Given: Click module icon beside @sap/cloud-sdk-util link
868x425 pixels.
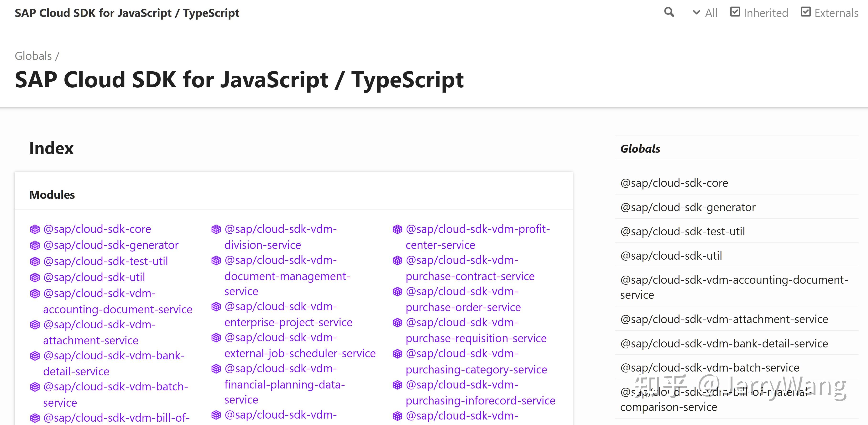Looking at the screenshot, I should [35, 278].
